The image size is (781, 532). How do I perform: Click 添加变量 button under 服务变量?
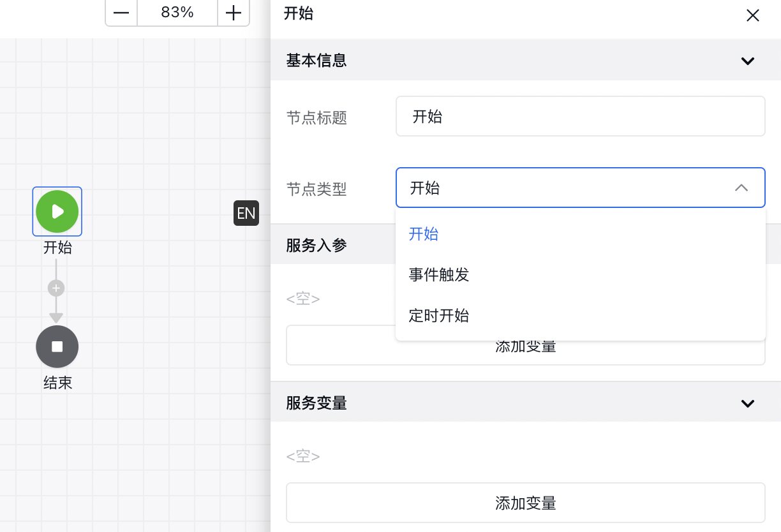[525, 503]
